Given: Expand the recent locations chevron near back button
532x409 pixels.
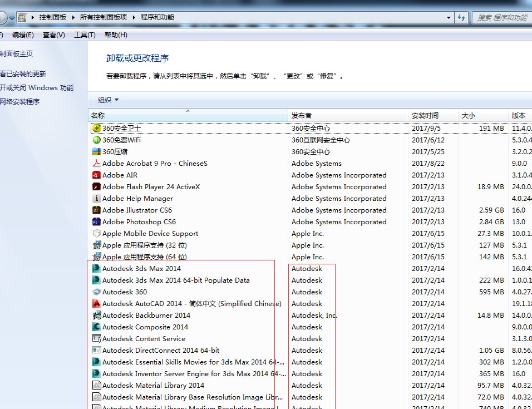Looking at the screenshot, I should 12,17.
